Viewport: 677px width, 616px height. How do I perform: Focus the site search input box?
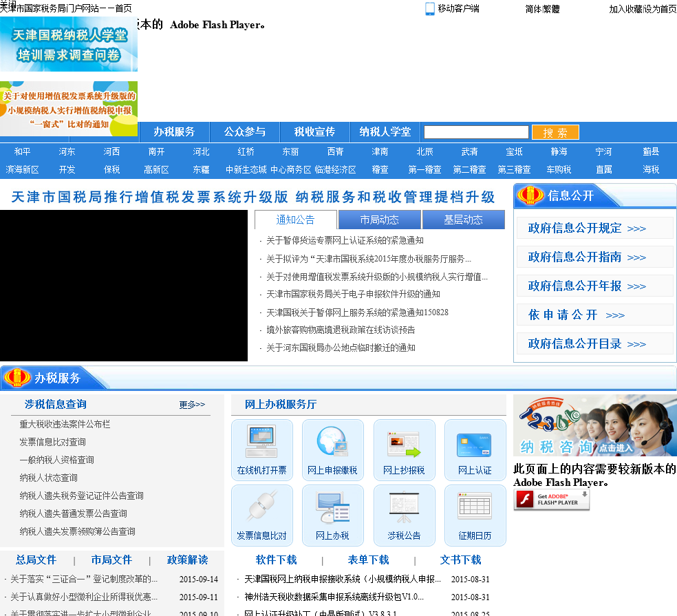(476, 132)
